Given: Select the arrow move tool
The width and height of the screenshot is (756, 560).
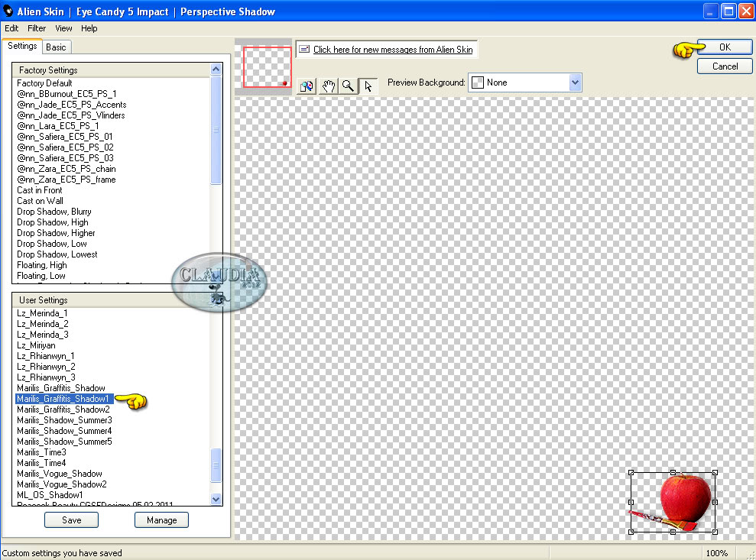Looking at the screenshot, I should (368, 86).
